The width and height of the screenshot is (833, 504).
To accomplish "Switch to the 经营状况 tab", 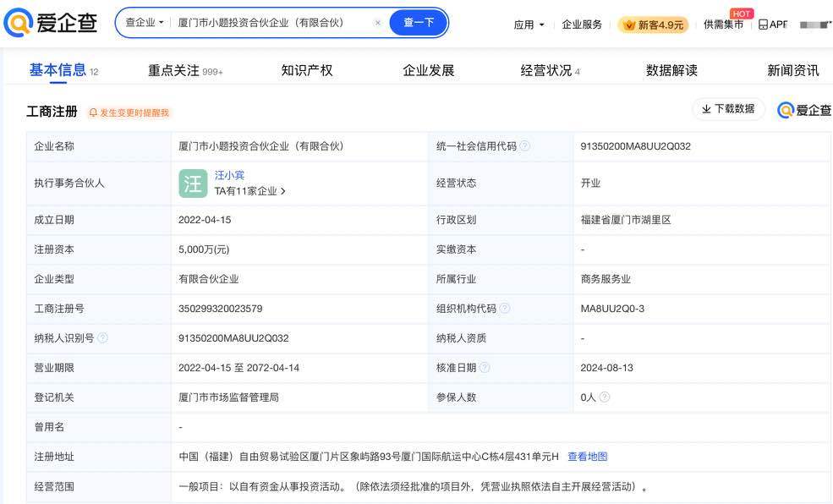I will pos(550,71).
